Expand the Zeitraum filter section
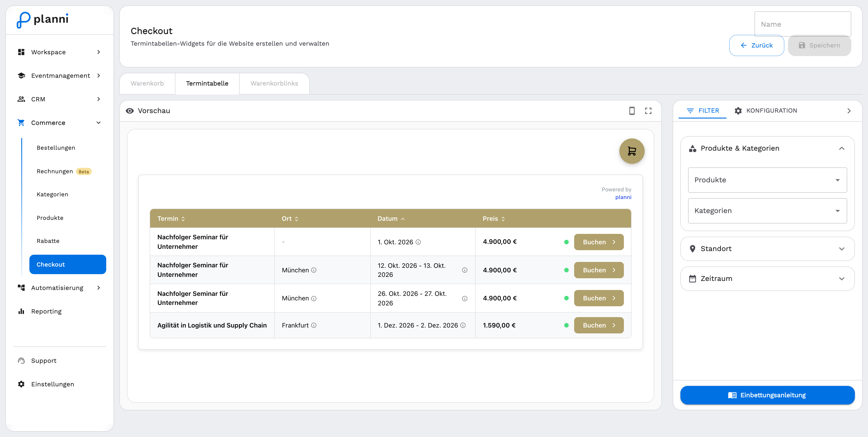868x437 pixels. click(767, 278)
